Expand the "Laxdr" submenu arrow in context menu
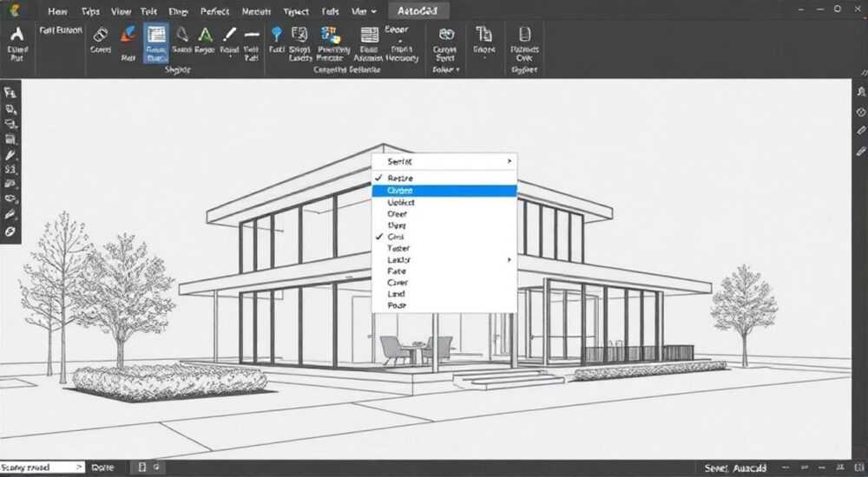 click(510, 260)
